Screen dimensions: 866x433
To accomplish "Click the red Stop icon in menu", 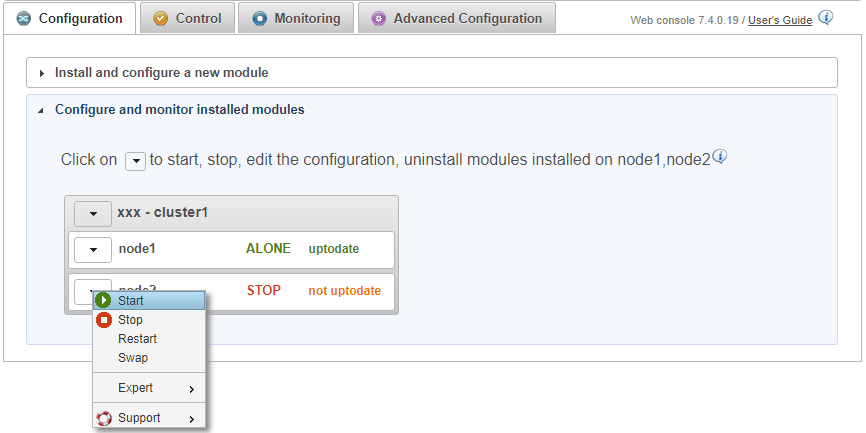I will pyautogui.click(x=103, y=320).
